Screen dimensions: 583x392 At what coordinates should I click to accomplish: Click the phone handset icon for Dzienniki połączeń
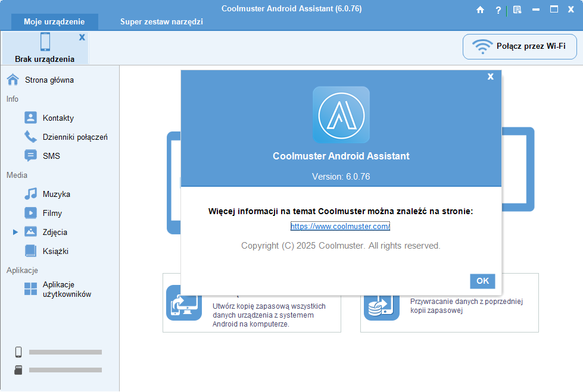(30, 136)
